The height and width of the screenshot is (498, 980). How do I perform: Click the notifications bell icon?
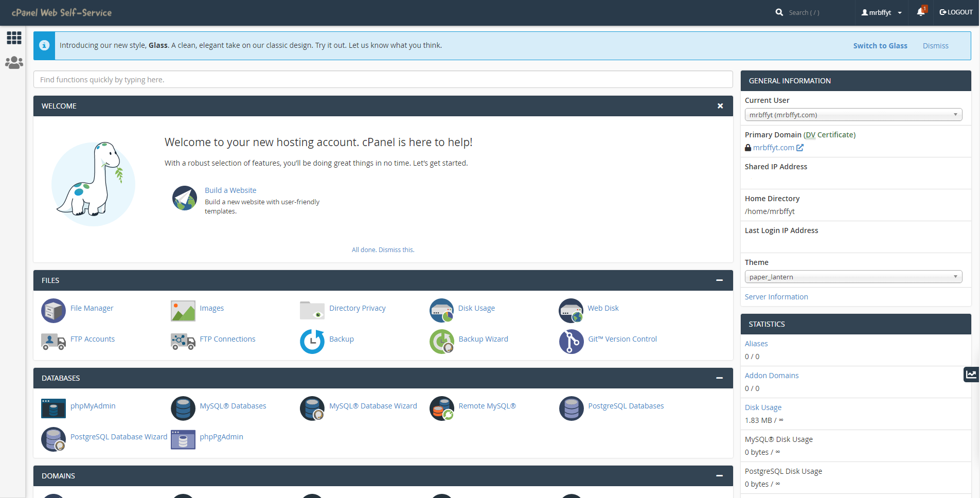920,12
